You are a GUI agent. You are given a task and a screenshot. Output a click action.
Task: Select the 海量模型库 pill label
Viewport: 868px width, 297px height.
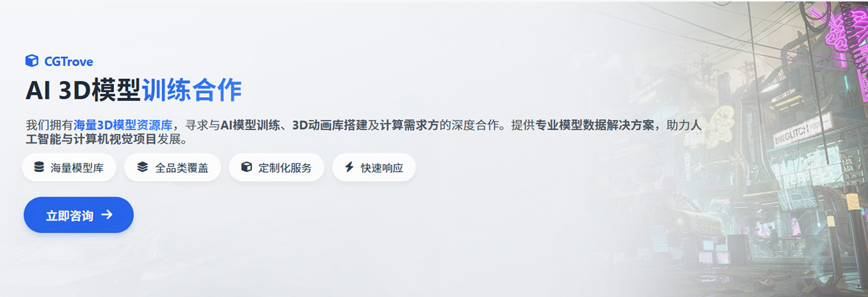pyautogui.click(x=77, y=168)
